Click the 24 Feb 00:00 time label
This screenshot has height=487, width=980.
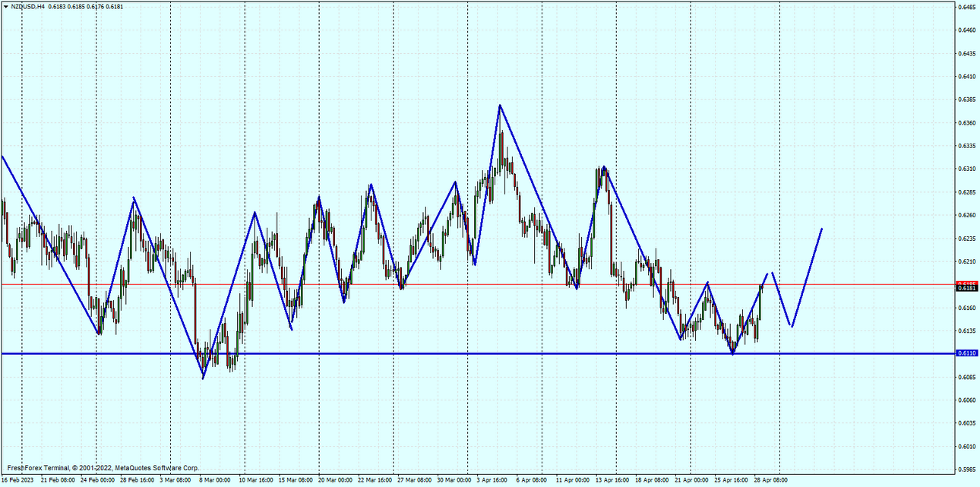98,480
